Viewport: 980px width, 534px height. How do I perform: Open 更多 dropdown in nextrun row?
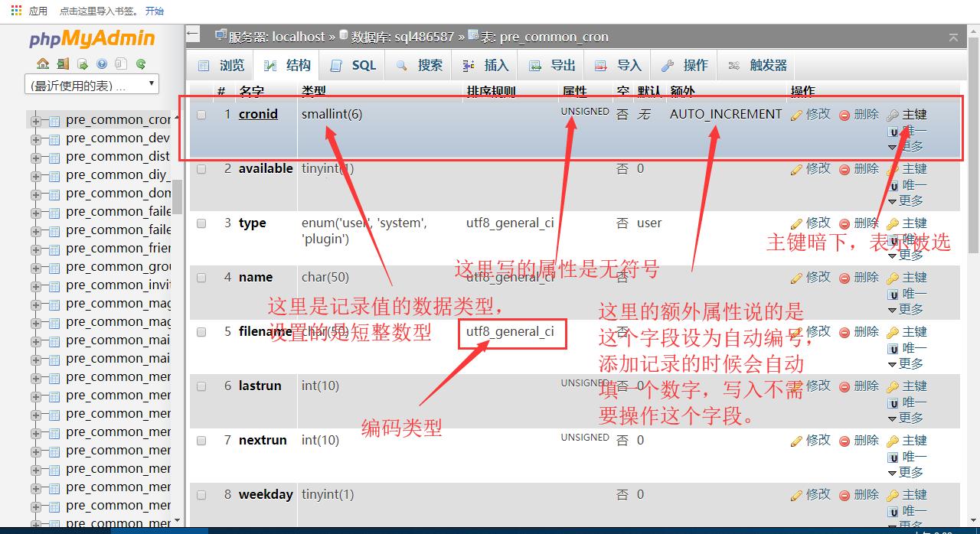(906, 473)
